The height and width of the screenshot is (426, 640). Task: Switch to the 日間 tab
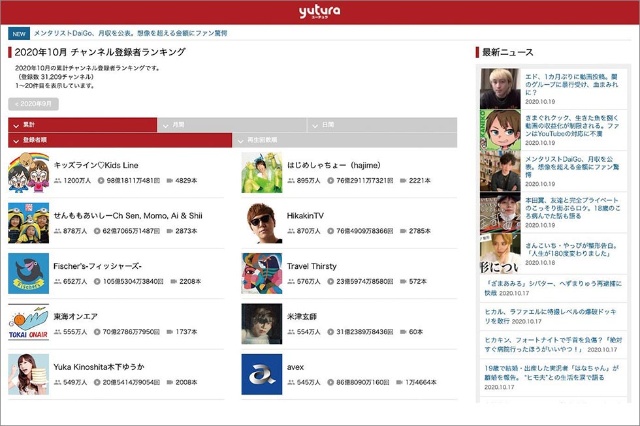382,125
